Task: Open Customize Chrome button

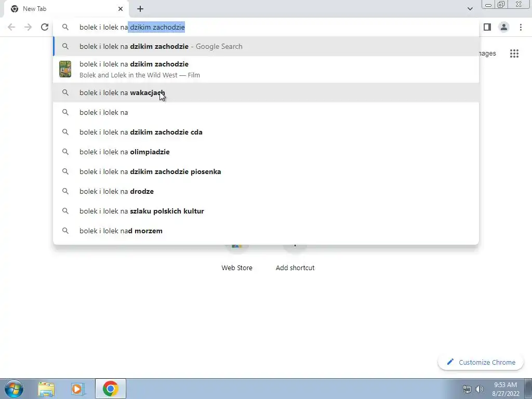Action: click(481, 362)
